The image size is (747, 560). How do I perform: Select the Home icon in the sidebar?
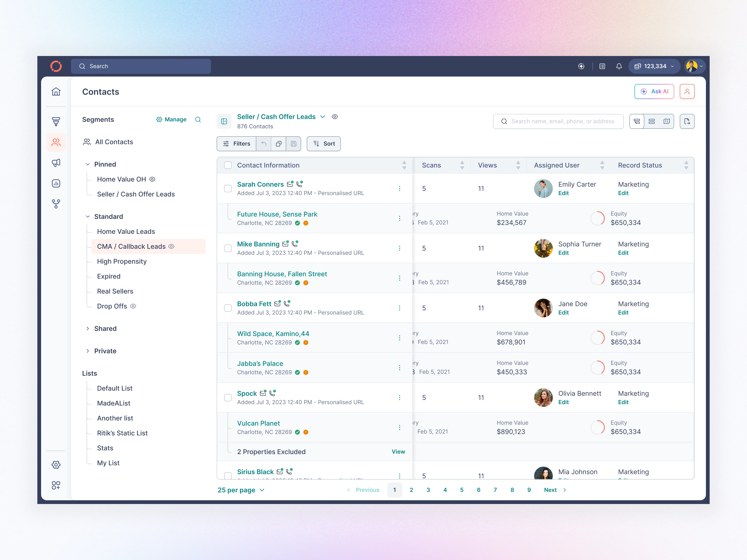[x=56, y=91]
